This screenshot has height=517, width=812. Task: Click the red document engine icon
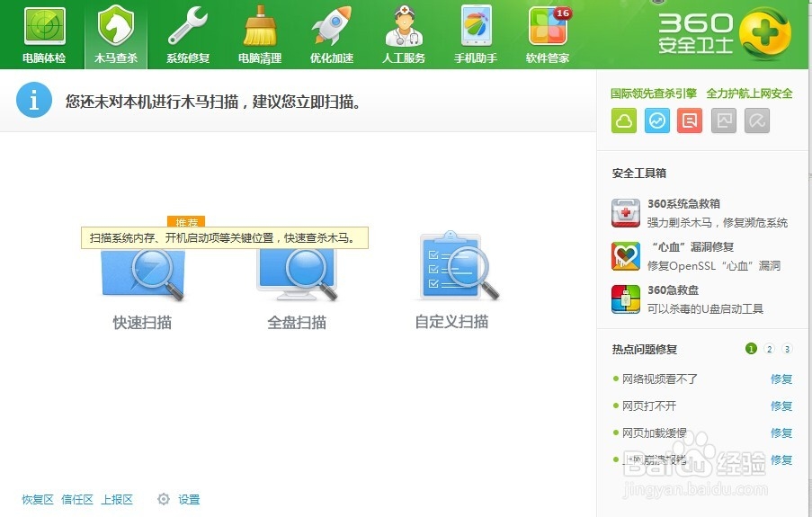pos(690,120)
